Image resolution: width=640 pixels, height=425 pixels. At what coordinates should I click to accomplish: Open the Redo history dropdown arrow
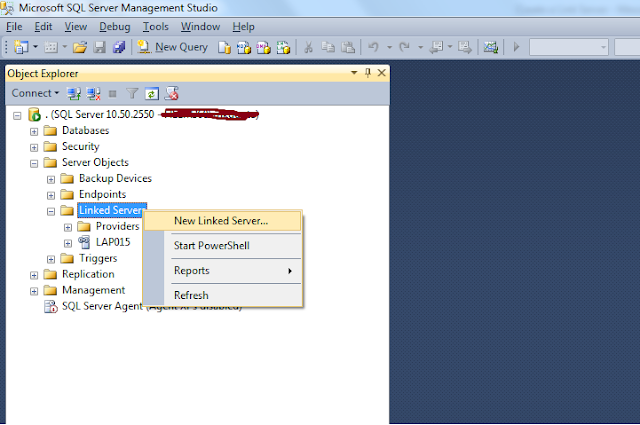tap(420, 47)
